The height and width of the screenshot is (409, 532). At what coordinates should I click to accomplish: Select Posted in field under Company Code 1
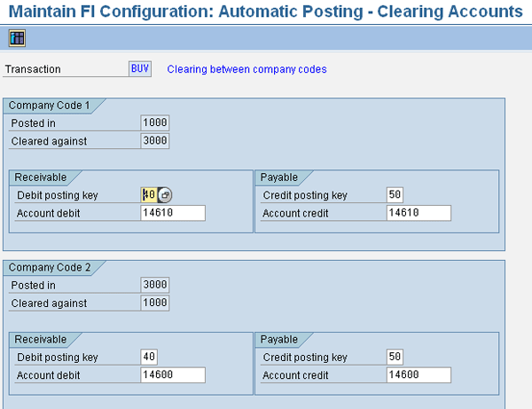coord(154,123)
